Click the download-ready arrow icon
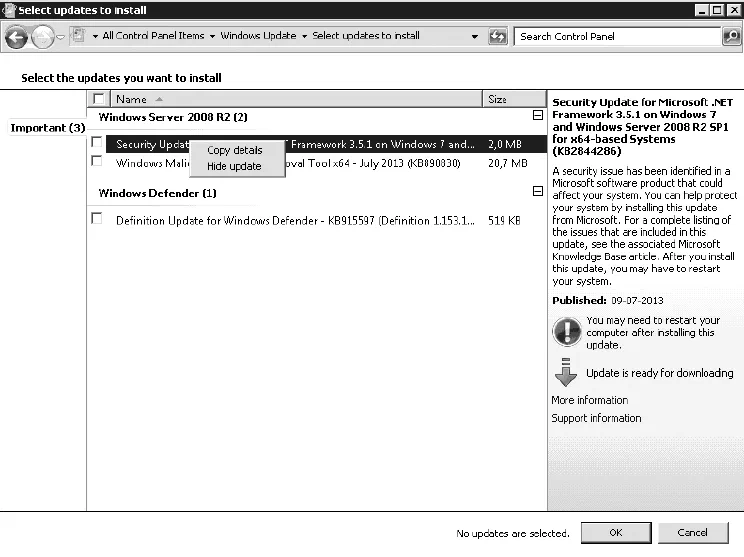This screenshot has width=744, height=557. point(566,372)
